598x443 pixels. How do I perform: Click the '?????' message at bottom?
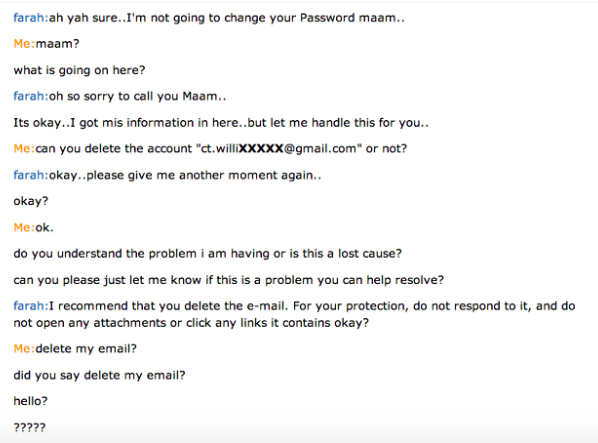tap(30, 427)
